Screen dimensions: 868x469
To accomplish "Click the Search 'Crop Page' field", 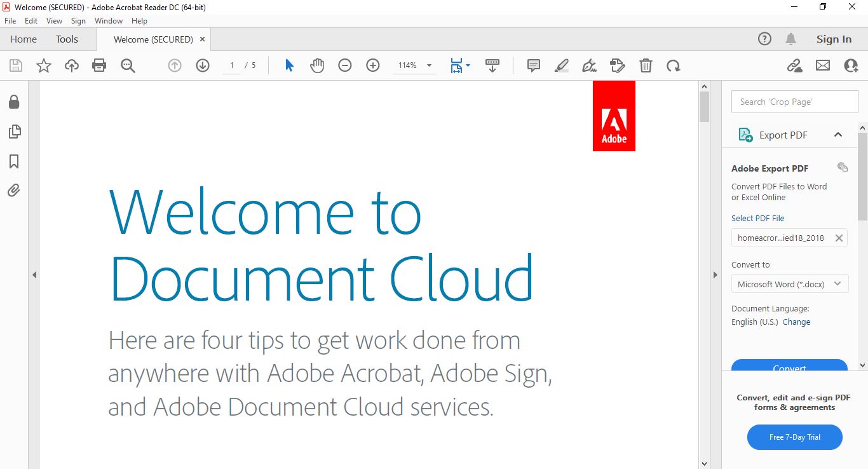I will pos(795,102).
